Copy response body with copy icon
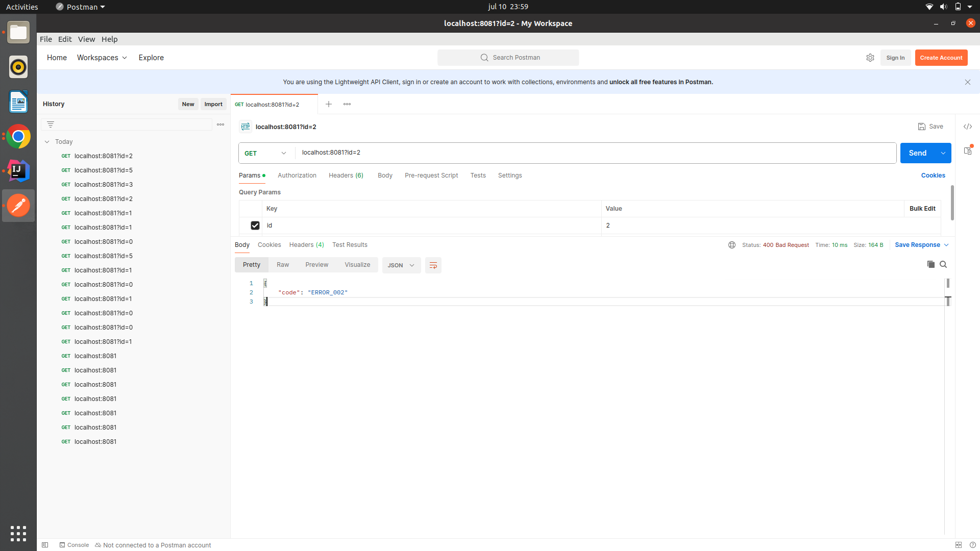The height and width of the screenshot is (551, 980). pos(930,264)
